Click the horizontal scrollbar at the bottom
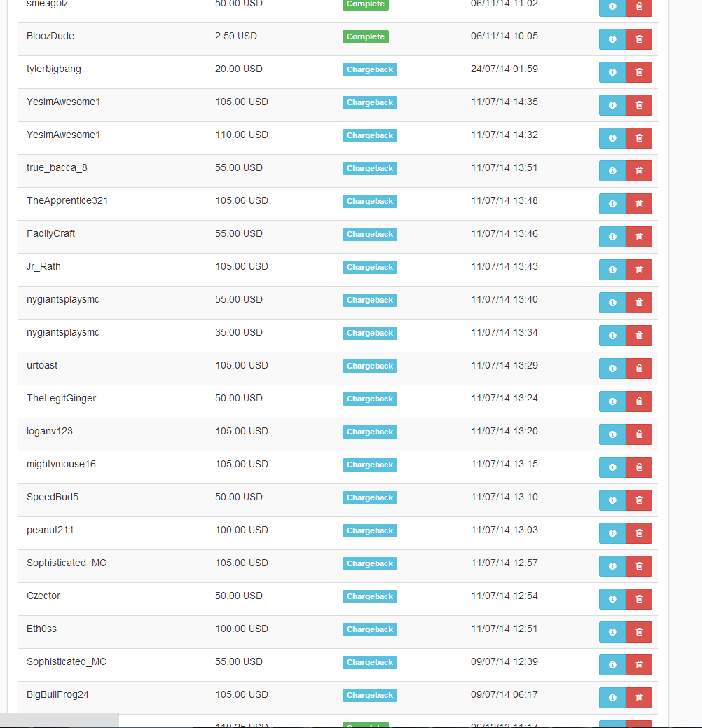The width and height of the screenshot is (702, 728). pos(60,720)
